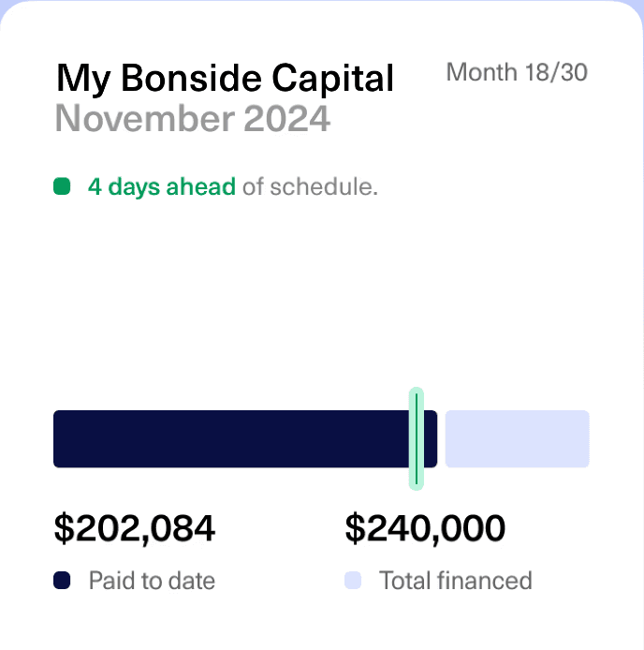Image resolution: width=644 pixels, height=650 pixels.
Task: Click the $240,000 amount
Action: coord(425,528)
